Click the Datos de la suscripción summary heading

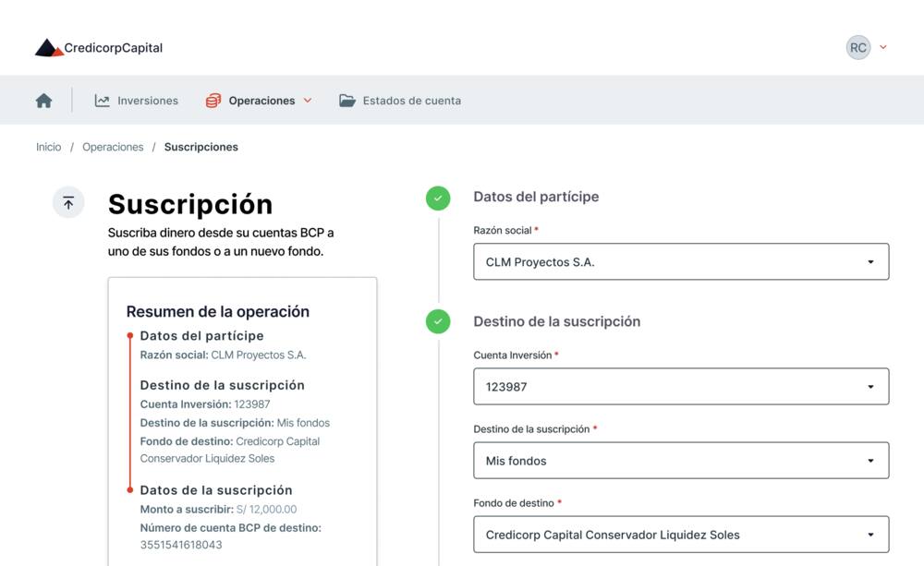(x=215, y=490)
